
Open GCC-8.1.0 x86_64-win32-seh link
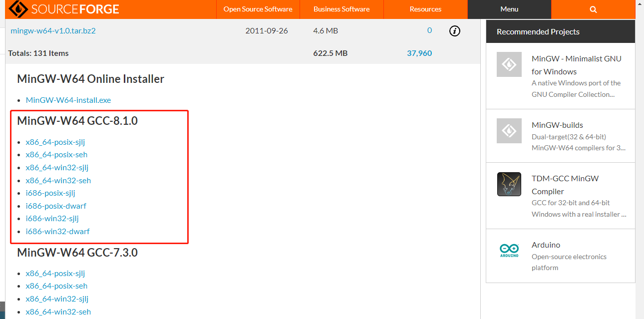pyautogui.click(x=58, y=180)
